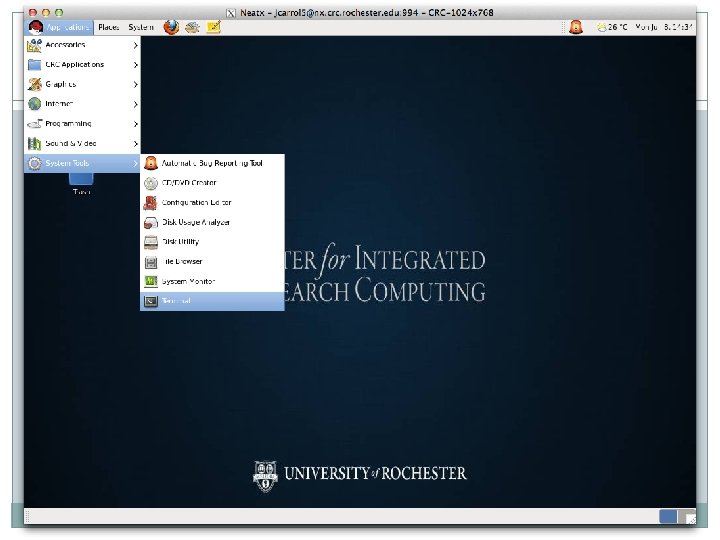The width and height of the screenshot is (720, 540).
Task: Click the Configuration Editor icon
Action: pyautogui.click(x=151, y=202)
